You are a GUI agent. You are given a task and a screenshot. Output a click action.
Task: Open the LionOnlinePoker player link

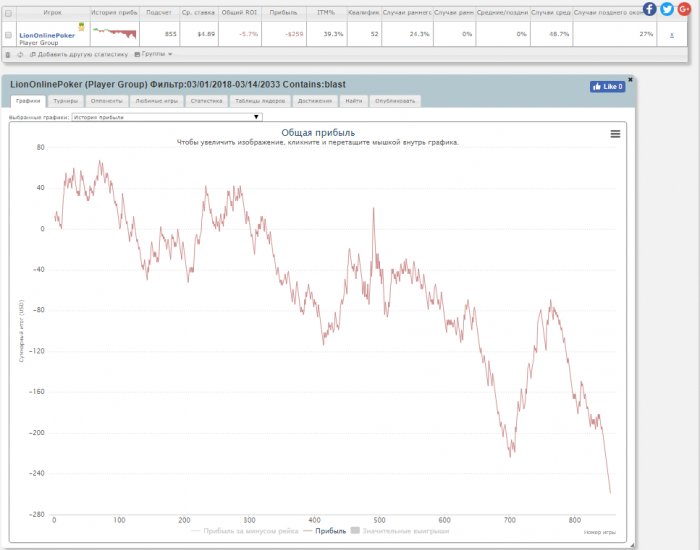pos(46,35)
